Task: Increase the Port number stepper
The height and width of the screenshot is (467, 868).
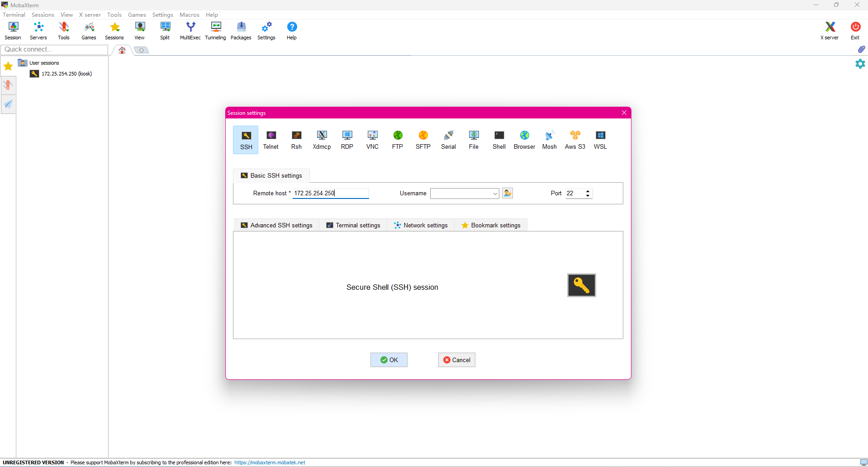Action: 588,191
